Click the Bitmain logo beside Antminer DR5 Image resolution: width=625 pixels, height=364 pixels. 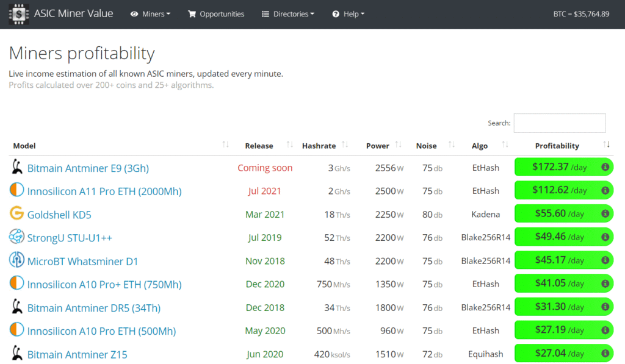point(16,307)
